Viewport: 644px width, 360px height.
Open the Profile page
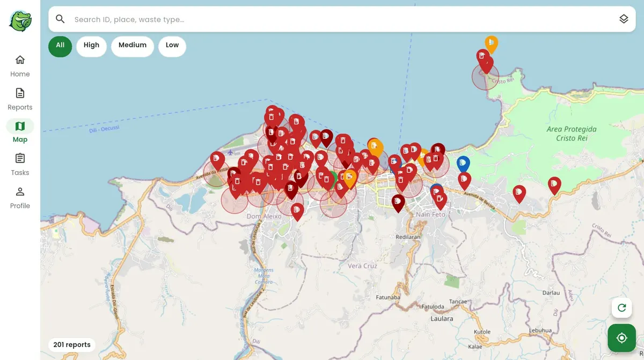tap(20, 198)
